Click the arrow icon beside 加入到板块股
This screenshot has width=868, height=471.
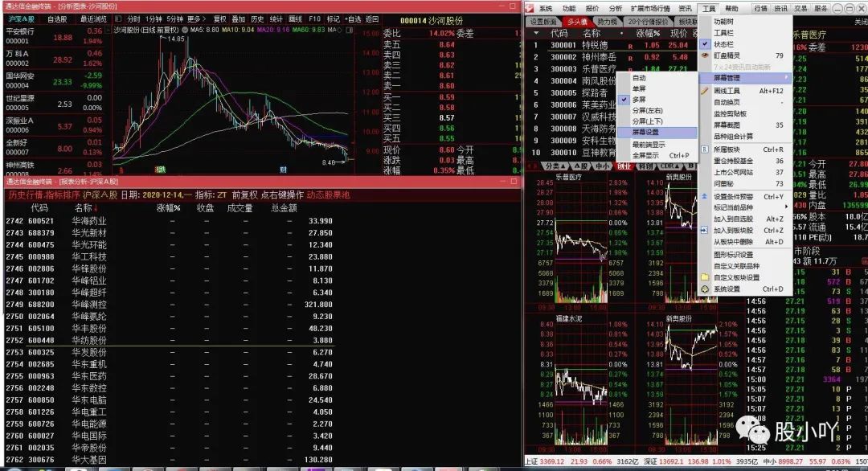tap(705, 230)
